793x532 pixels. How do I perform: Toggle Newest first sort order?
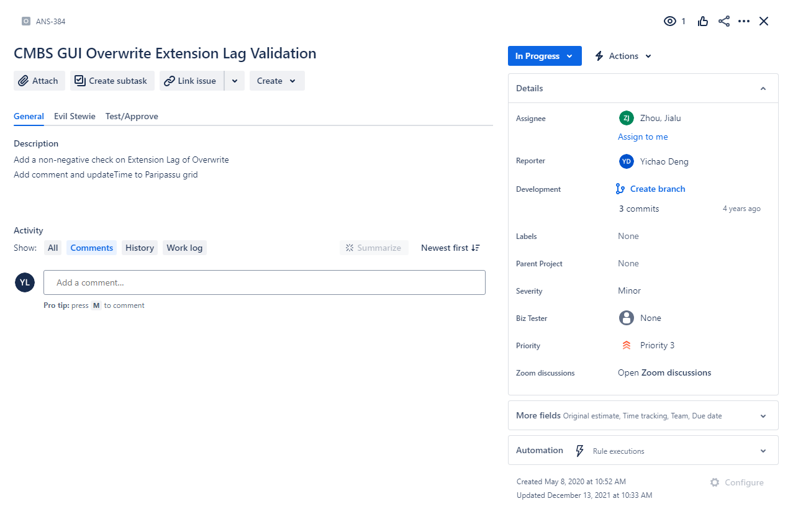click(450, 248)
